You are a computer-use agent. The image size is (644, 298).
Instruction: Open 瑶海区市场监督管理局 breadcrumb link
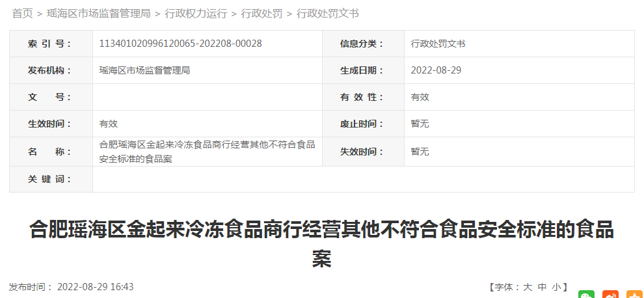[x=99, y=14]
